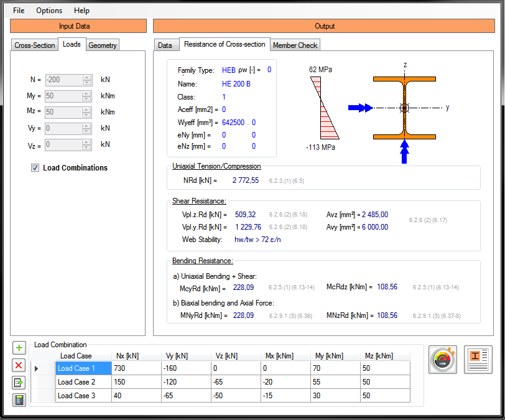Image resolution: width=505 pixels, height=420 pixels.
Task: Click the Mz [kNm] column header
Action: coord(385,356)
